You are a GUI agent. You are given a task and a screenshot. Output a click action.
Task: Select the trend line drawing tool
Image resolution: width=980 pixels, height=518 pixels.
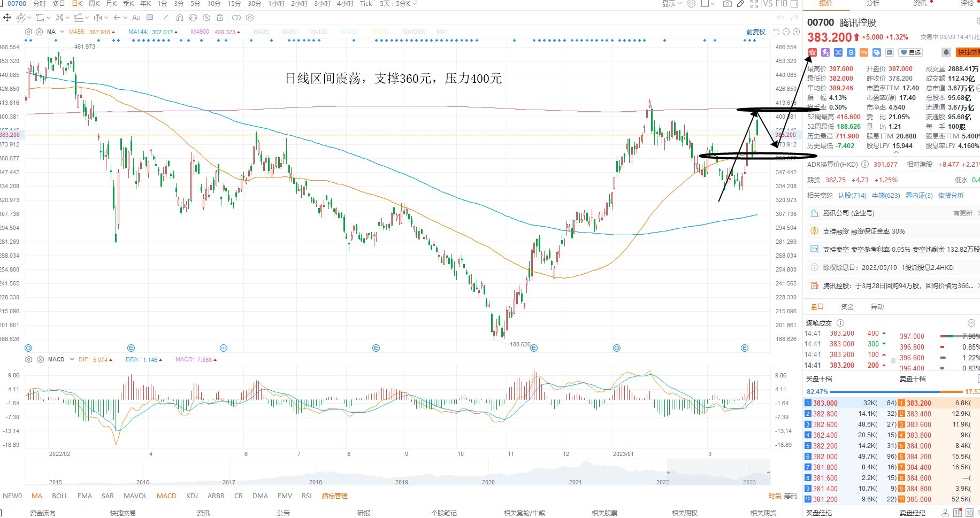coord(21,18)
